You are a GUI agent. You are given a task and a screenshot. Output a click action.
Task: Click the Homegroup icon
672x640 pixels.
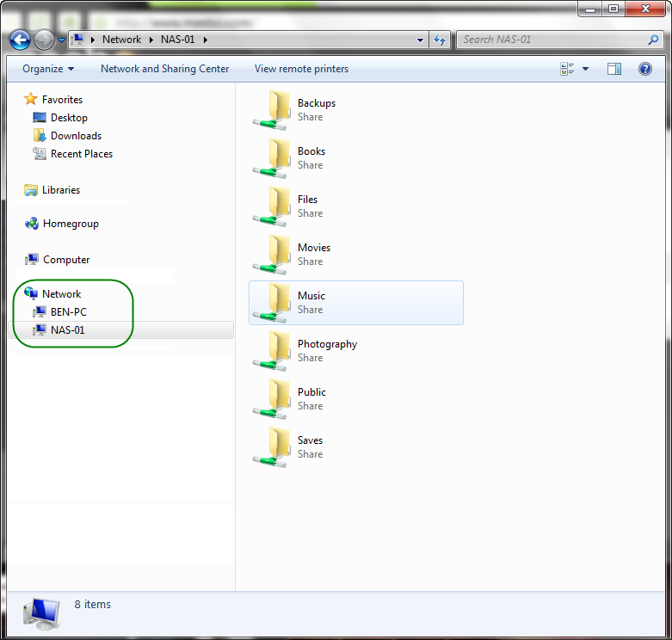(32, 223)
